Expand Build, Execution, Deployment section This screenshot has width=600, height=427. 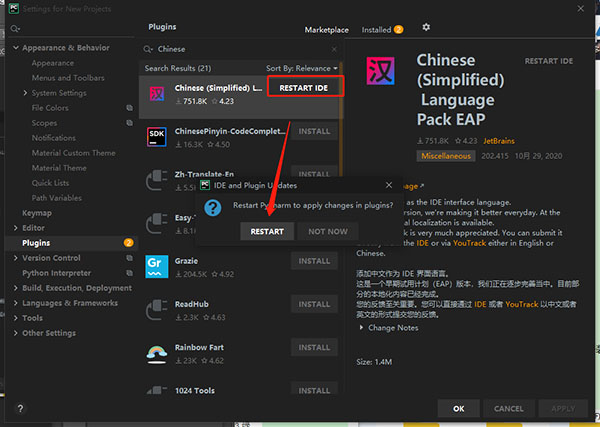click(x=16, y=288)
